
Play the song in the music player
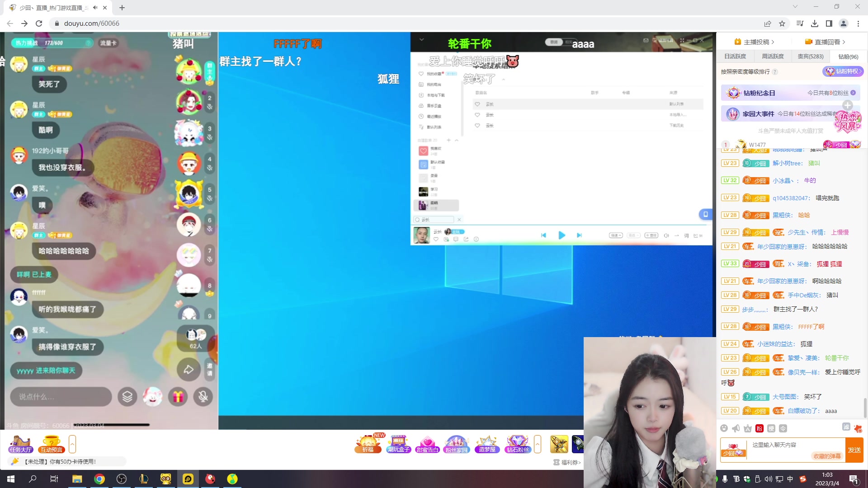pos(561,235)
